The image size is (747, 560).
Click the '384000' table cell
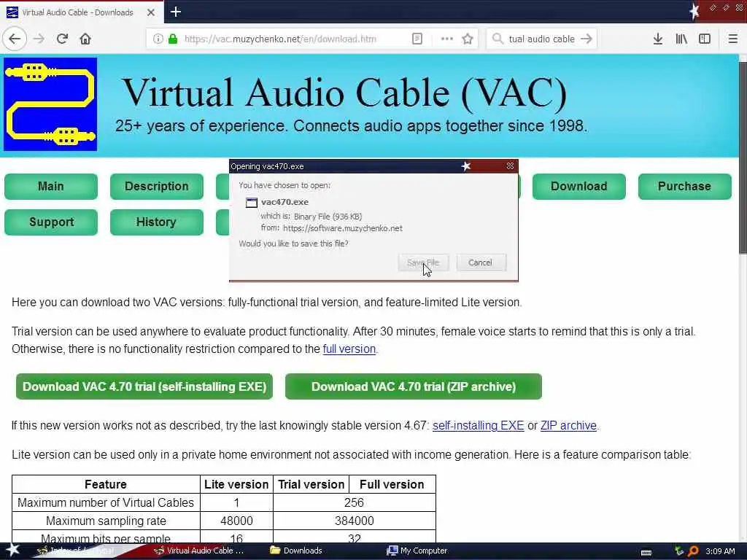pos(354,521)
